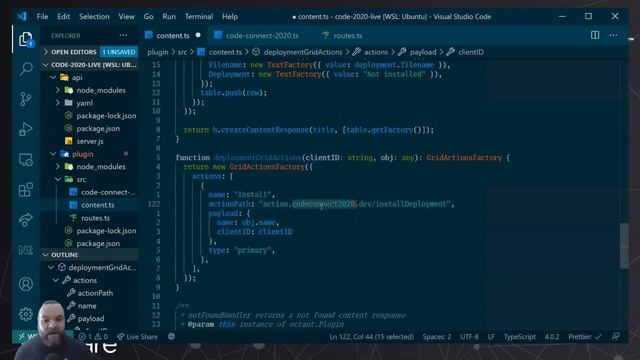Click the unsaved dot on content.ts tab
Screen dimensions: 640x360
[x=198, y=35]
